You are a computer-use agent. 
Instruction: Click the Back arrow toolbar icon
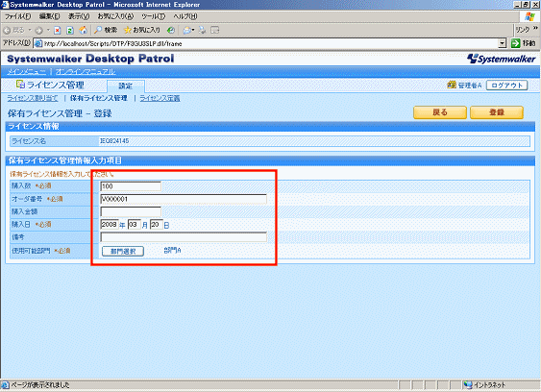tap(7, 31)
